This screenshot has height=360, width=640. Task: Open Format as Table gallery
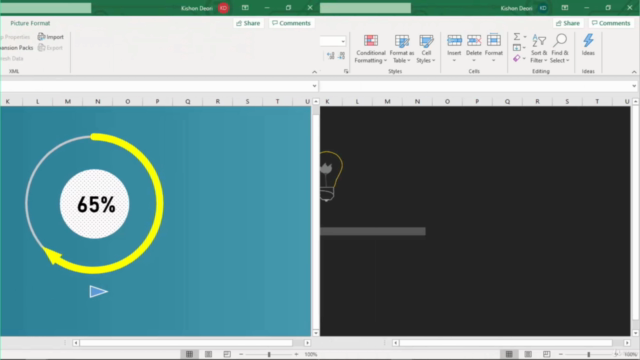point(402,49)
